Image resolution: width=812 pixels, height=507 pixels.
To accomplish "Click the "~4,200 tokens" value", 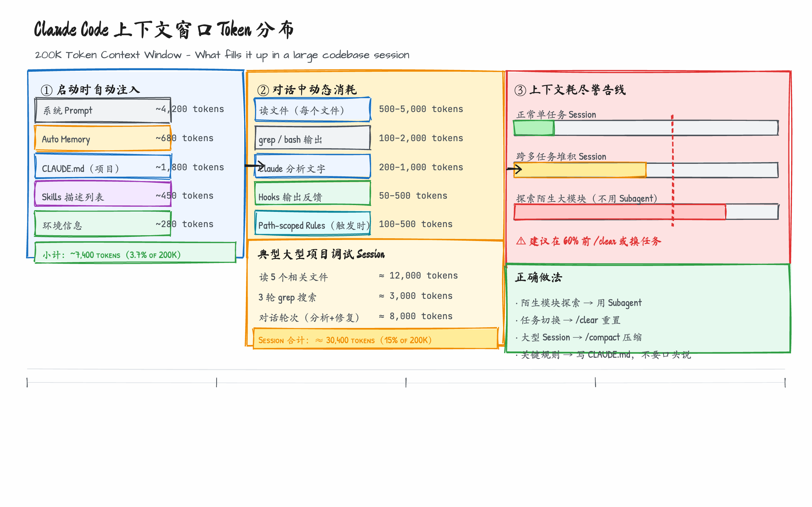I will tap(190, 109).
